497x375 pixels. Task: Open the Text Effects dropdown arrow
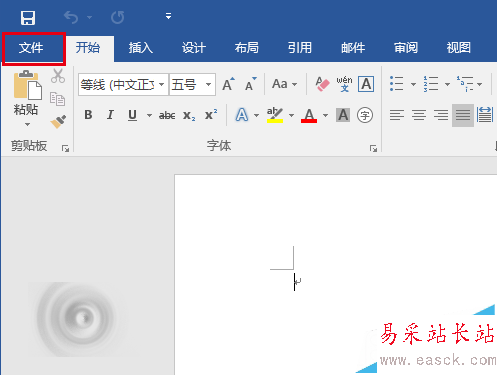coord(256,115)
